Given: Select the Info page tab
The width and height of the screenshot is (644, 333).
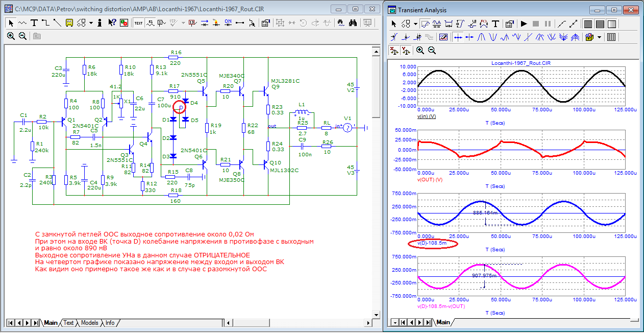Looking at the screenshot, I should point(110,323).
